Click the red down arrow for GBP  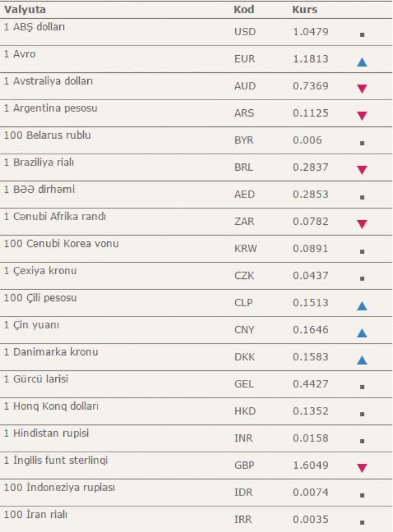point(362,468)
